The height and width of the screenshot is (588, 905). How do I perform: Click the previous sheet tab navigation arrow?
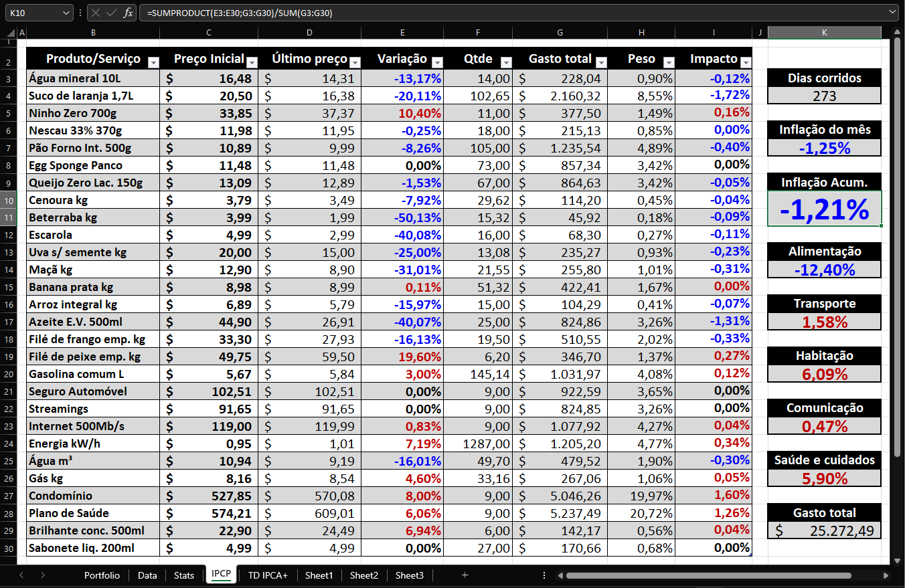[x=22, y=575]
